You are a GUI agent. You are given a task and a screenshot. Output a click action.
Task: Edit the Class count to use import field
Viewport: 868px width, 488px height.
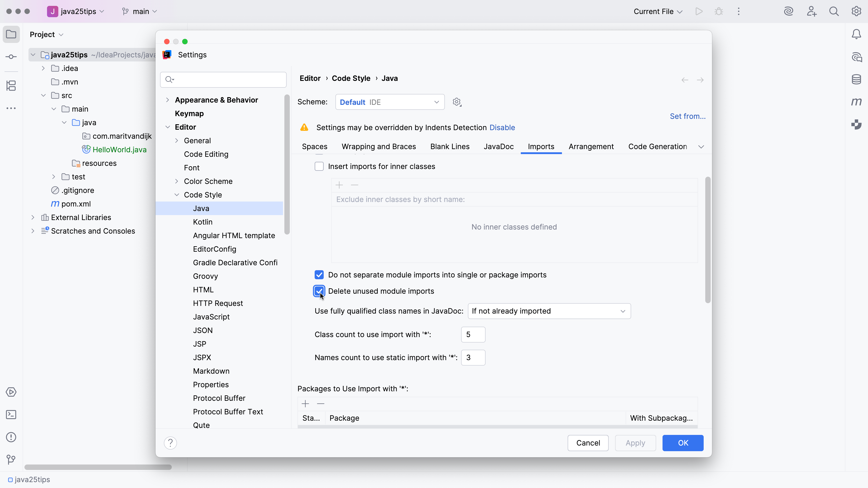click(x=473, y=334)
